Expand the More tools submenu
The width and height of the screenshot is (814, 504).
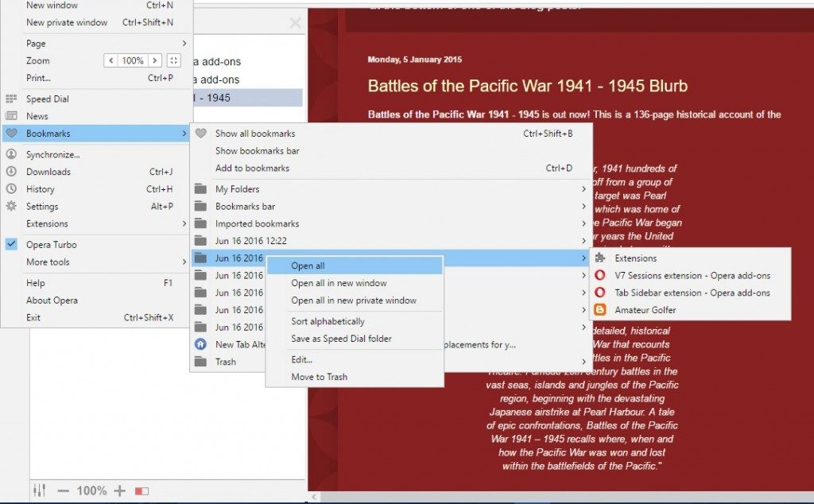click(x=184, y=262)
